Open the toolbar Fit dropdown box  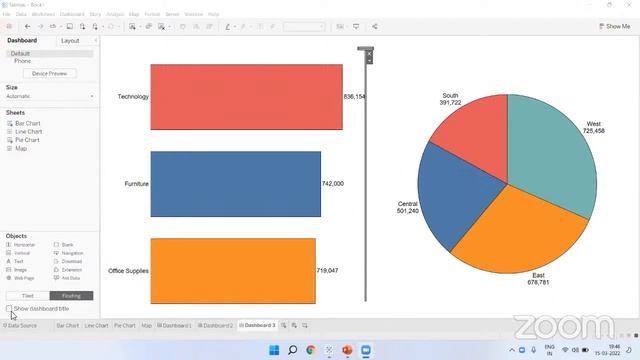tap(304, 27)
